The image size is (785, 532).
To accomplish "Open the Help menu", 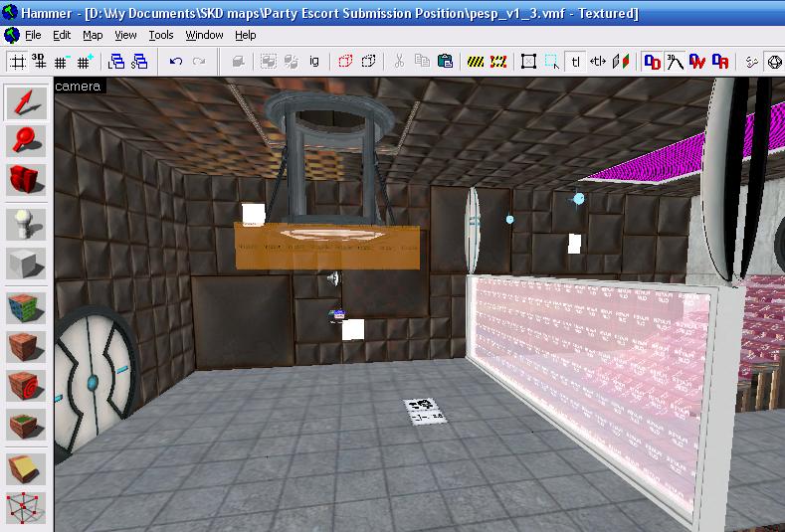I will coord(246,35).
